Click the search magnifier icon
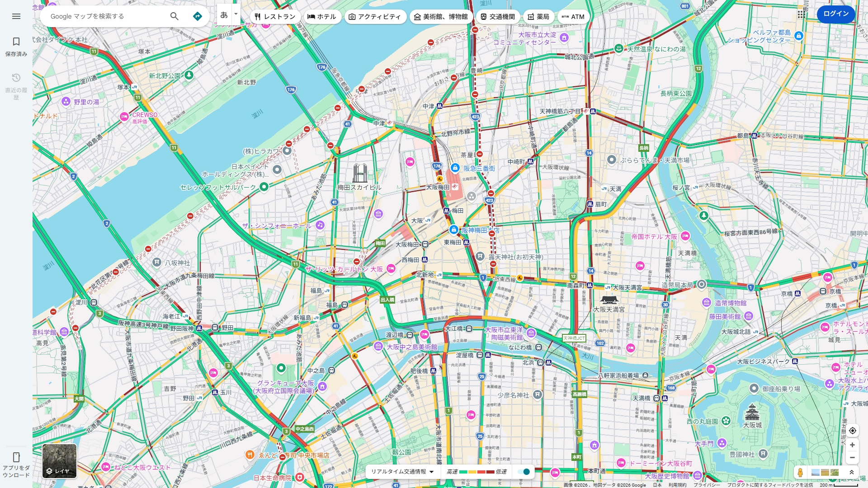Viewport: 868px width, 488px height. [x=175, y=16]
